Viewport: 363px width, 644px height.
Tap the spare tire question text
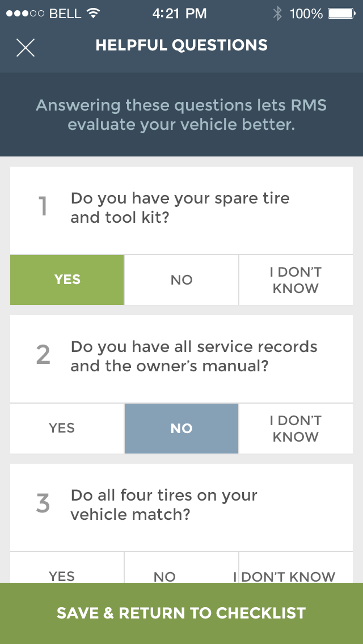(180, 207)
